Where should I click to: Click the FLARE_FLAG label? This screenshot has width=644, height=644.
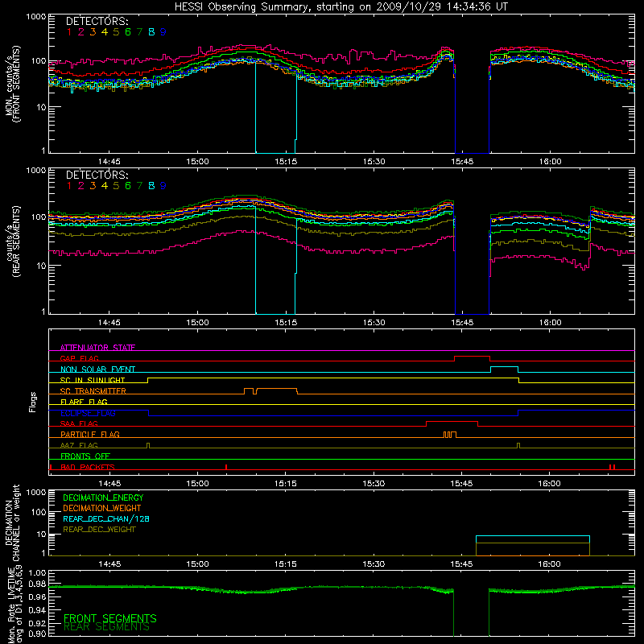click(x=84, y=402)
